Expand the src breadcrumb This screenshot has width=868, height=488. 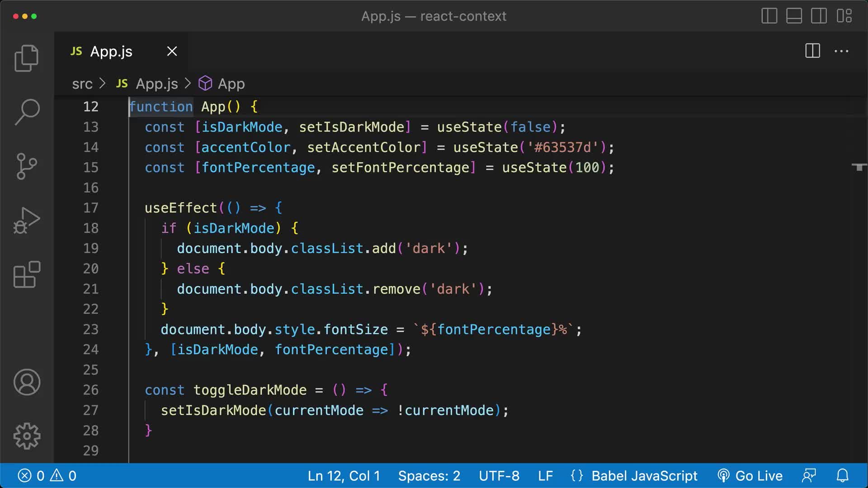pos(82,84)
